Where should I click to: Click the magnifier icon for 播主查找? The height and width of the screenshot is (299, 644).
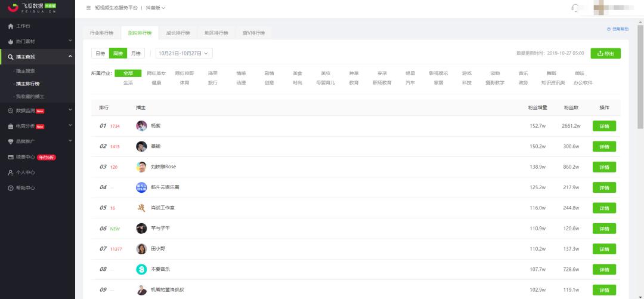[x=11, y=57]
